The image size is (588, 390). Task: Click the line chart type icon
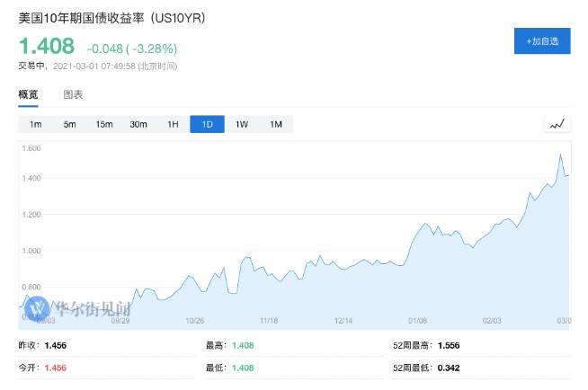557,124
